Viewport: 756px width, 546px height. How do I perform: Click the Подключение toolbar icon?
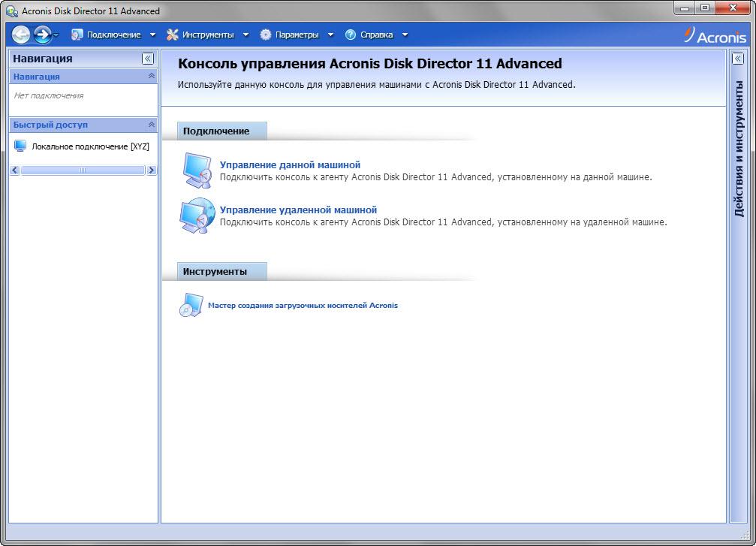(77, 35)
